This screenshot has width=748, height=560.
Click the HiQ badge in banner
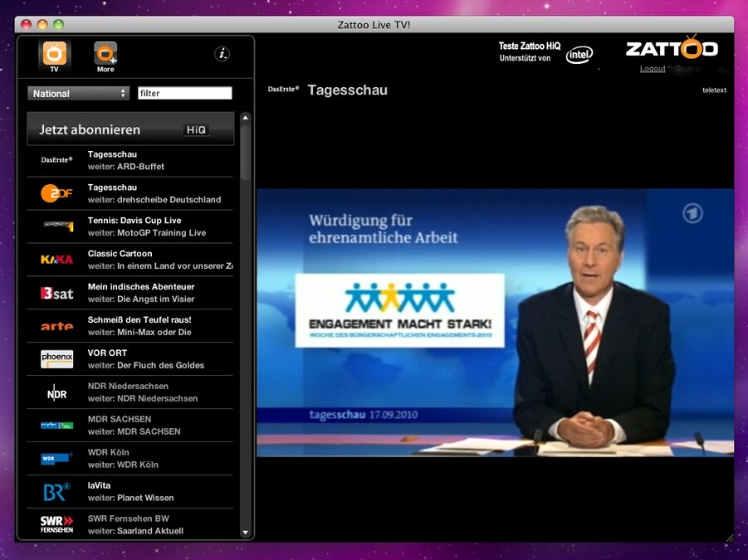pyautogui.click(x=196, y=129)
